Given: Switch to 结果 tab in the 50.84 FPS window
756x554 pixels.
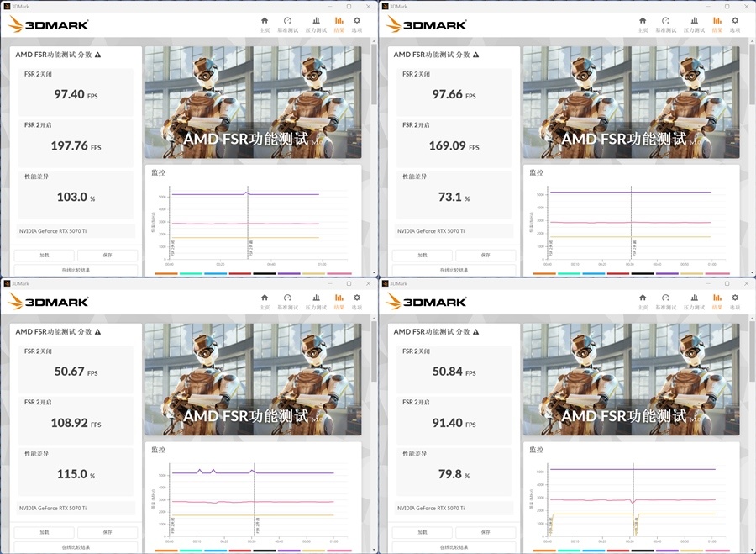Looking at the screenshot, I should [717, 301].
